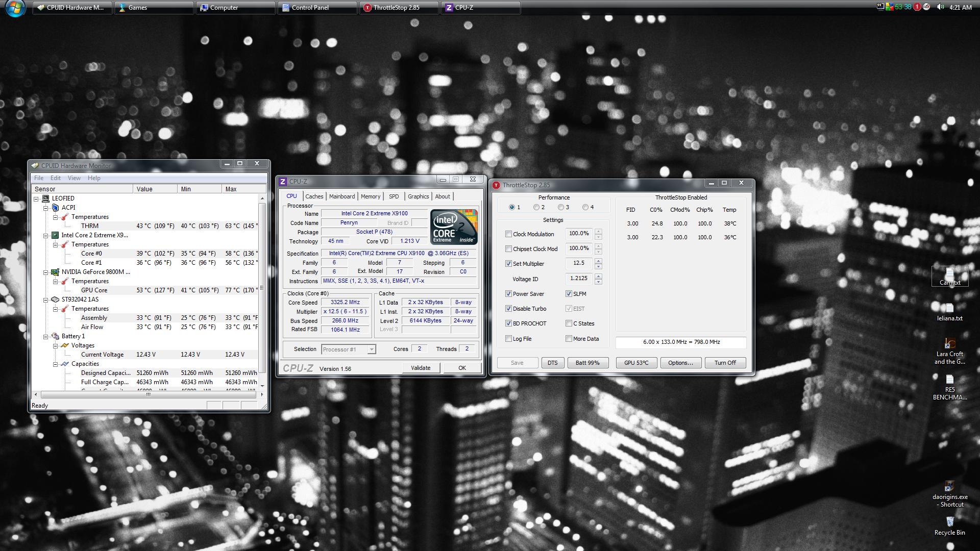Switch to ThrottleStop 2.85 taskbar button
The image size is (980, 551).
pyautogui.click(x=399, y=8)
